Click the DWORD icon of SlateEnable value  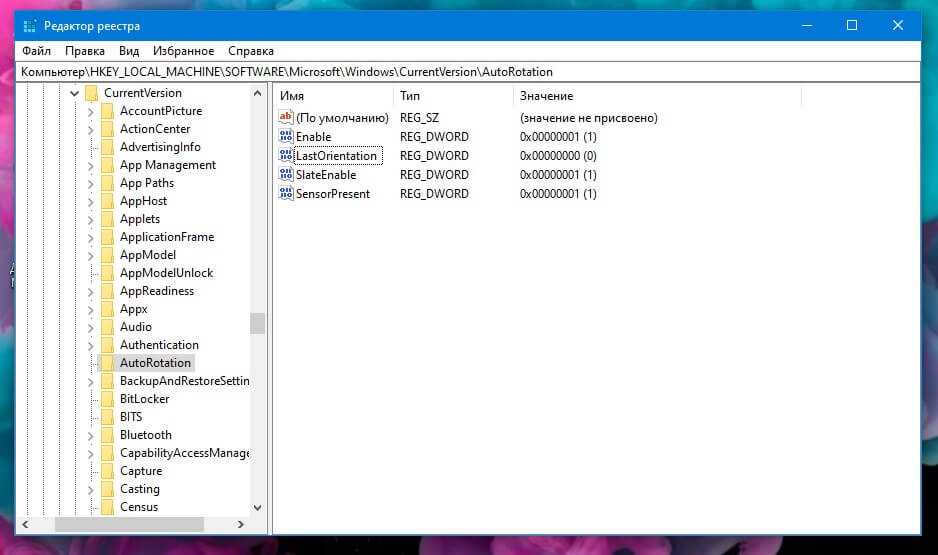(286, 175)
